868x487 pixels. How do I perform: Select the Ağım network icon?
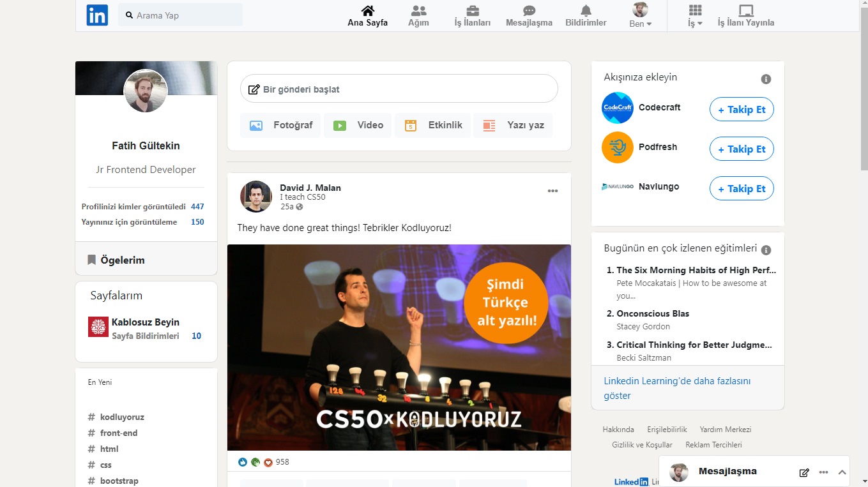click(x=418, y=11)
